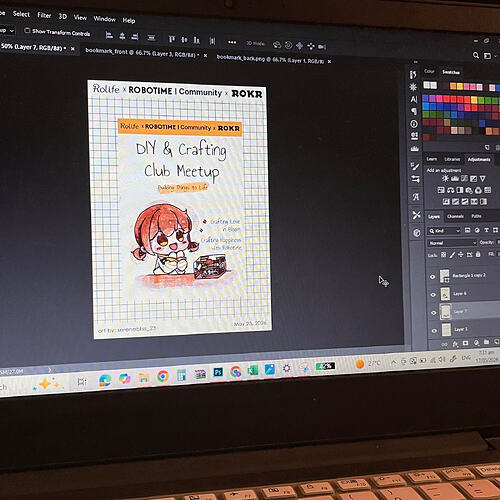Switch to the Learn tab

pyautogui.click(x=432, y=159)
